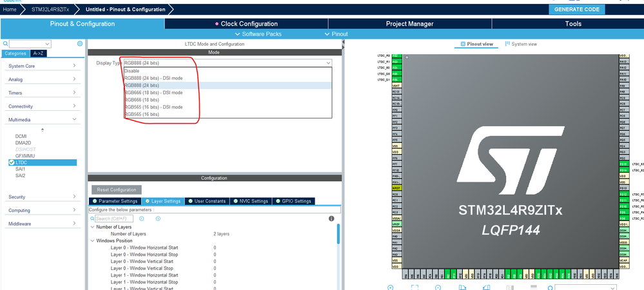Open the pin search dropdown under the chip

[x=612, y=288]
